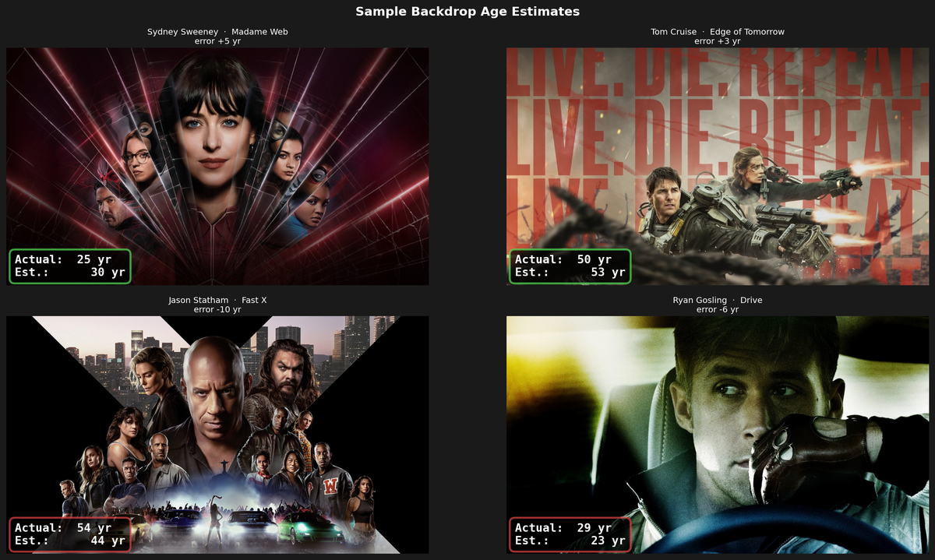
Task: Click the 'Est.: 23 yr' value
Action: click(570, 541)
